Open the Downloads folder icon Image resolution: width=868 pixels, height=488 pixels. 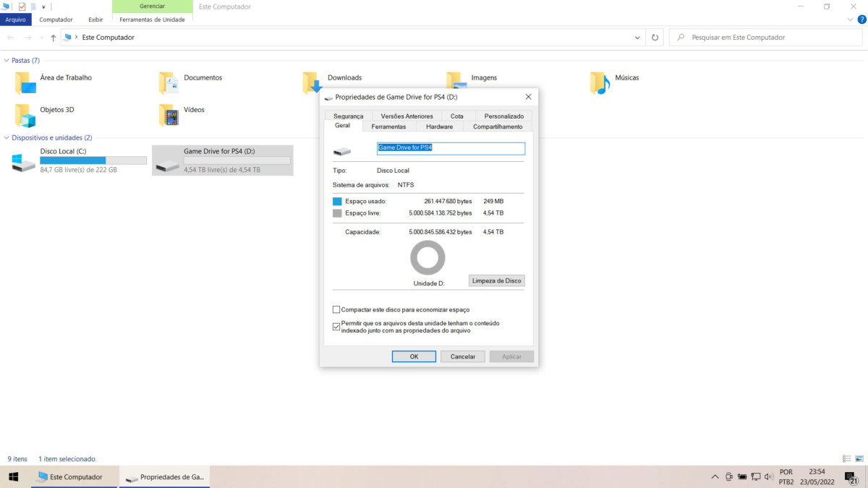312,83
